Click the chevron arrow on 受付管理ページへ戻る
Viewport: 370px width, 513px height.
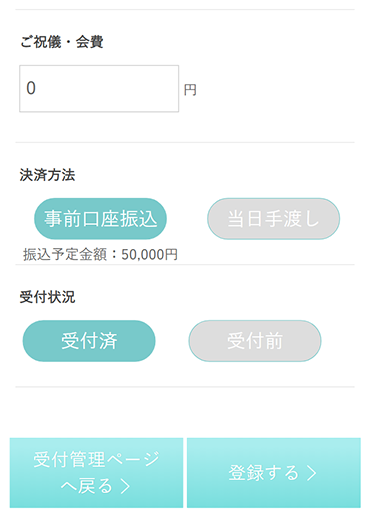(125, 486)
